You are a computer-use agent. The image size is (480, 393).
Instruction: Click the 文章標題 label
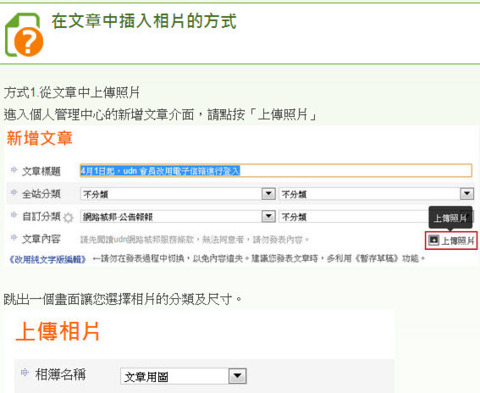[41, 171]
